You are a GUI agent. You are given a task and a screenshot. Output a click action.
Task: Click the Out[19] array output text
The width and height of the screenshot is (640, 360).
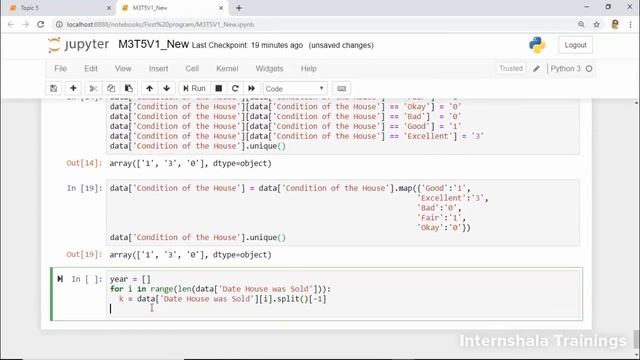coord(190,255)
